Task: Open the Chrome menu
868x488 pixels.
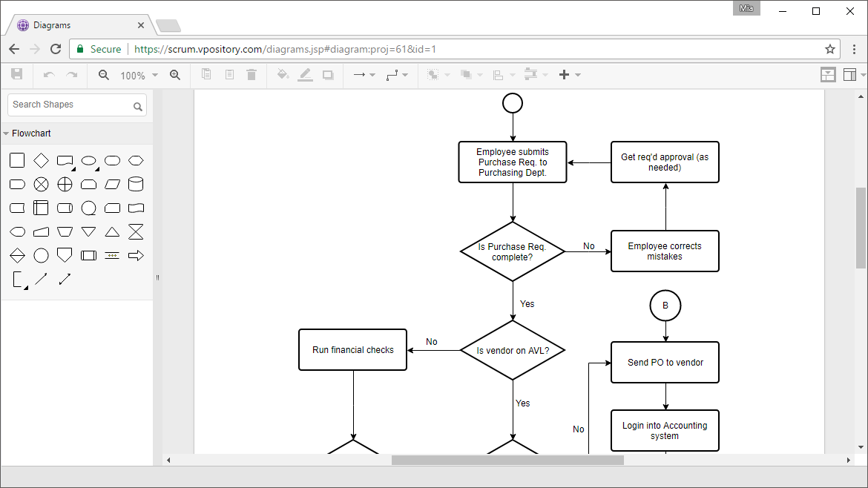Action: pyautogui.click(x=855, y=47)
